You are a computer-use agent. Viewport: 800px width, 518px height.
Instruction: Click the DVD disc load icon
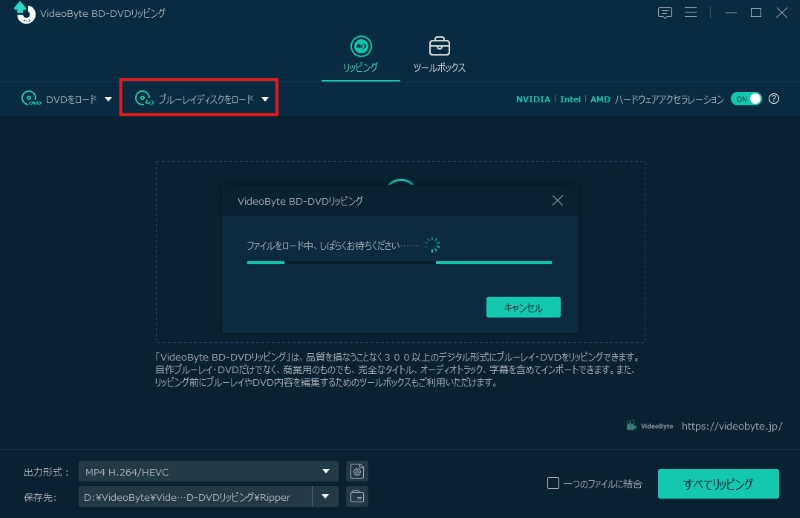tap(31, 99)
